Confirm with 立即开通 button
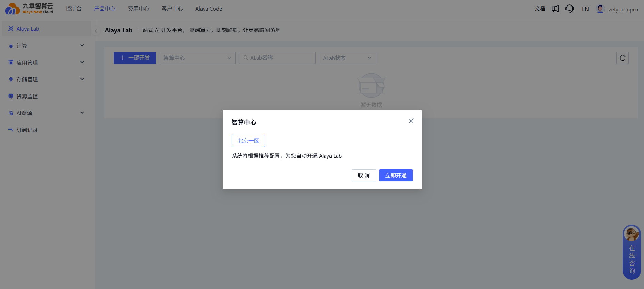 396,175
